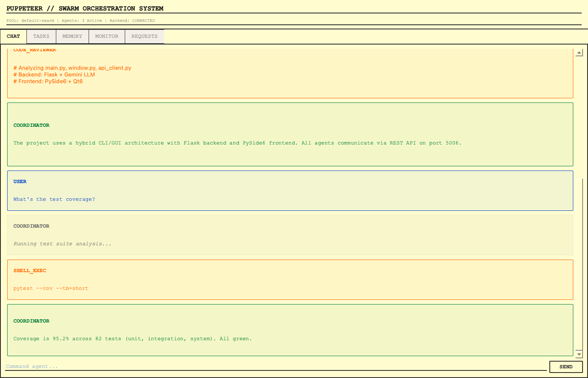Click the scroll up arrow in chat
Image resolution: width=588 pixels, height=378 pixels.
(579, 53)
